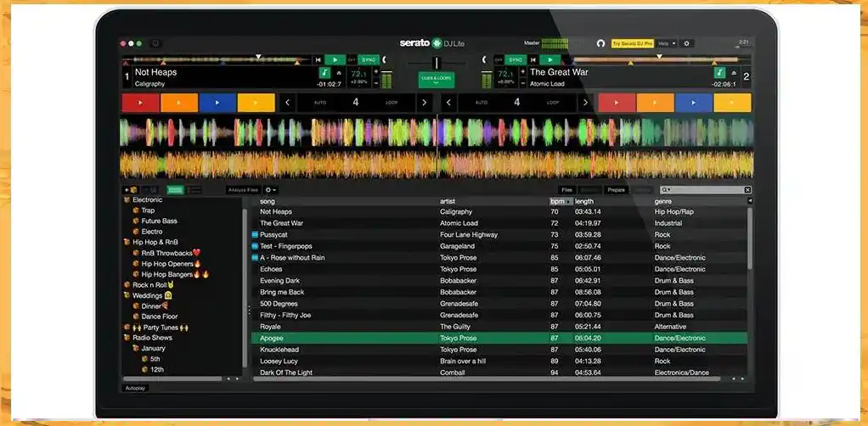Click the Analyze Files button

point(244,190)
